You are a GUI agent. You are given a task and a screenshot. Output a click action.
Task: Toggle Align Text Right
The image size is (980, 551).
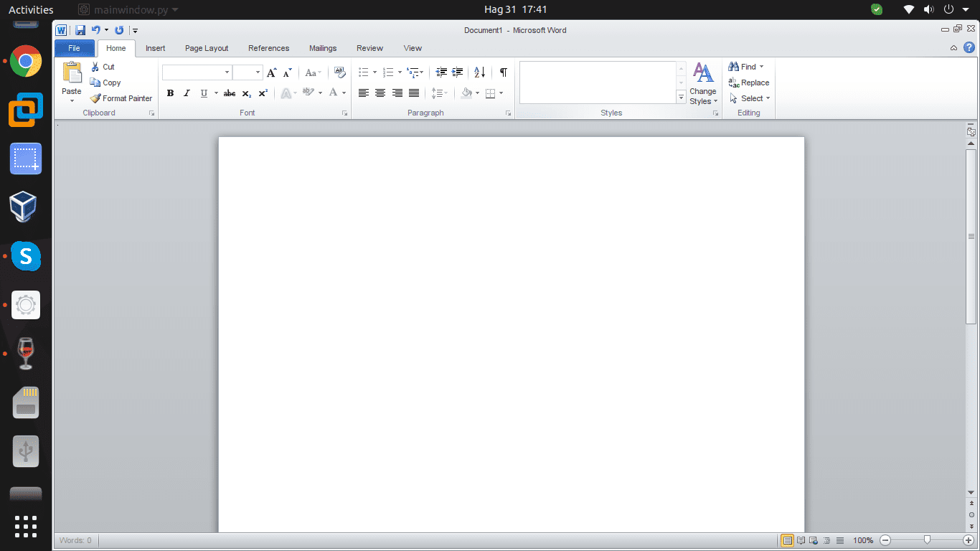[x=397, y=93]
